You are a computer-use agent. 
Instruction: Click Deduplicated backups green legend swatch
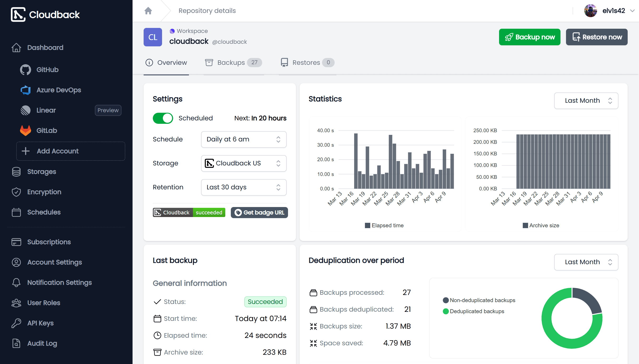pyautogui.click(x=446, y=311)
